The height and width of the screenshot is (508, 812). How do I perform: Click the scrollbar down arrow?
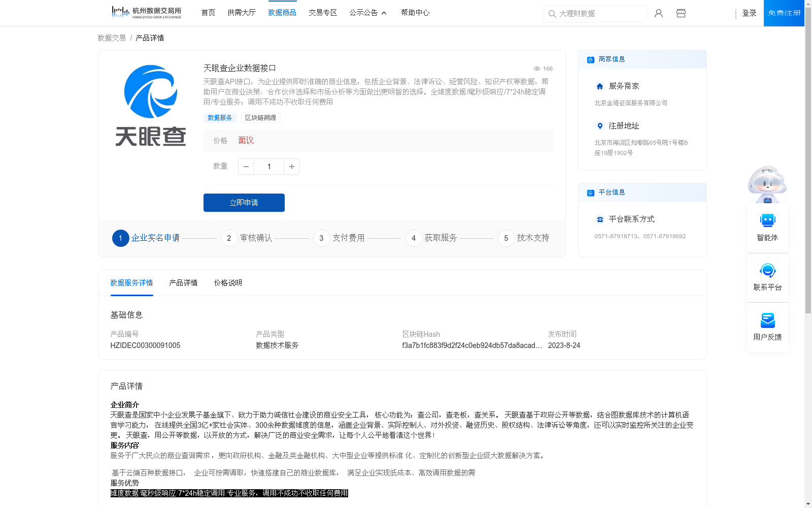pos(808,504)
